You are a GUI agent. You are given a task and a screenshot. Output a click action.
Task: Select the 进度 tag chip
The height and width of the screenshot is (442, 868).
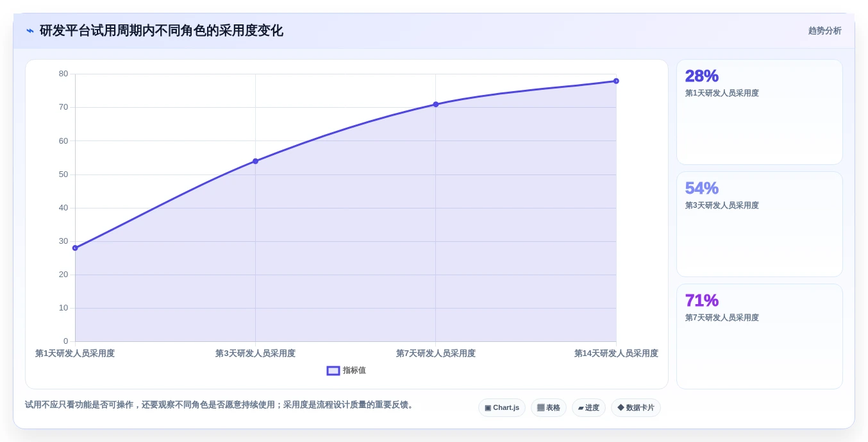tap(588, 408)
